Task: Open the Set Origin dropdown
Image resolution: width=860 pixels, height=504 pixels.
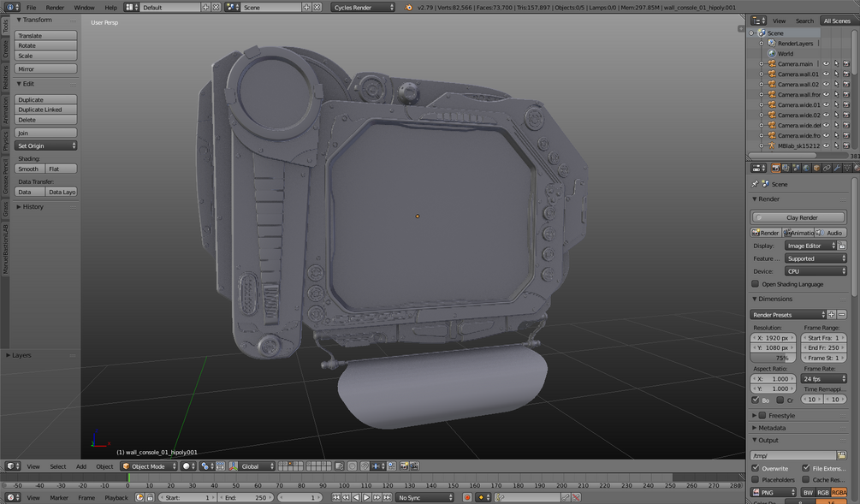Action: [45, 145]
